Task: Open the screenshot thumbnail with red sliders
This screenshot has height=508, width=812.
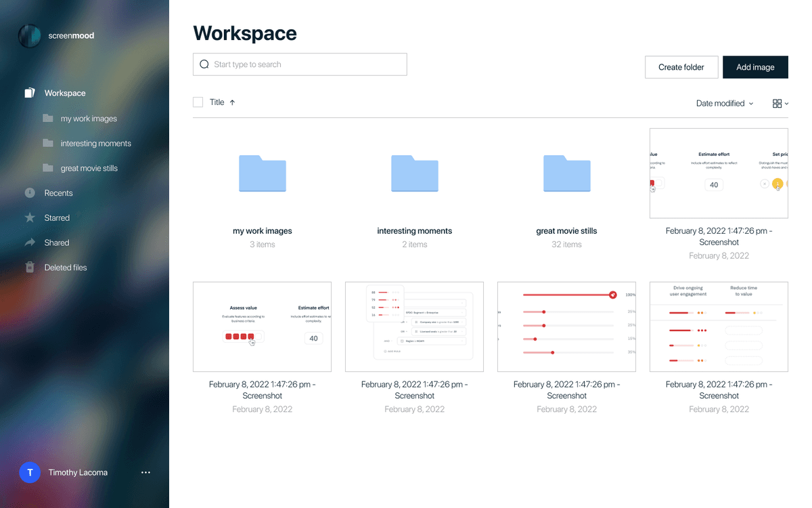Action: coord(566,326)
